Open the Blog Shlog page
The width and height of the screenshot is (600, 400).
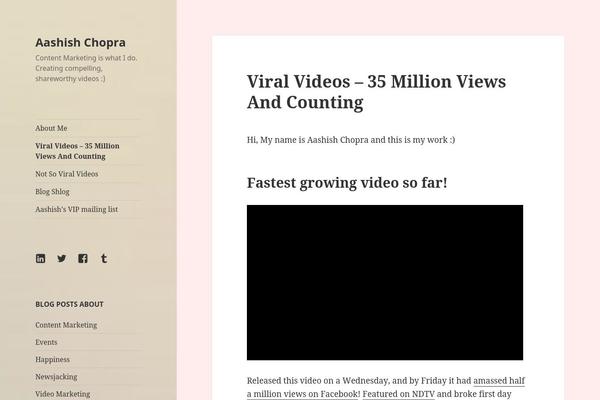point(52,191)
